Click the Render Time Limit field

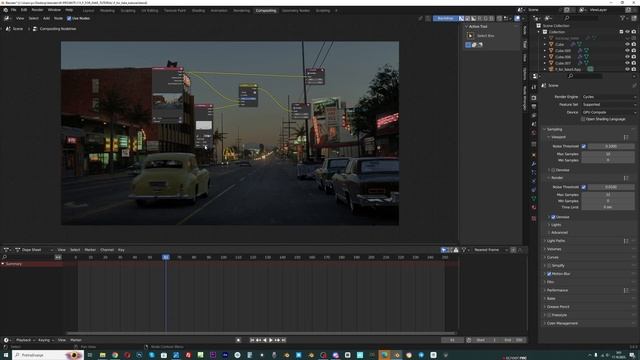tap(608, 207)
